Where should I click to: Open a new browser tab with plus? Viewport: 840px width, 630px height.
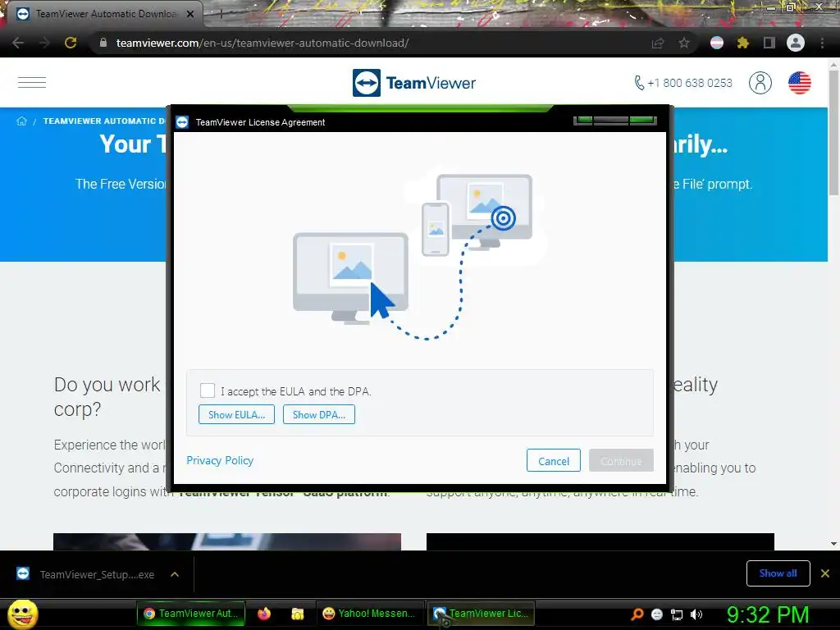click(x=221, y=15)
